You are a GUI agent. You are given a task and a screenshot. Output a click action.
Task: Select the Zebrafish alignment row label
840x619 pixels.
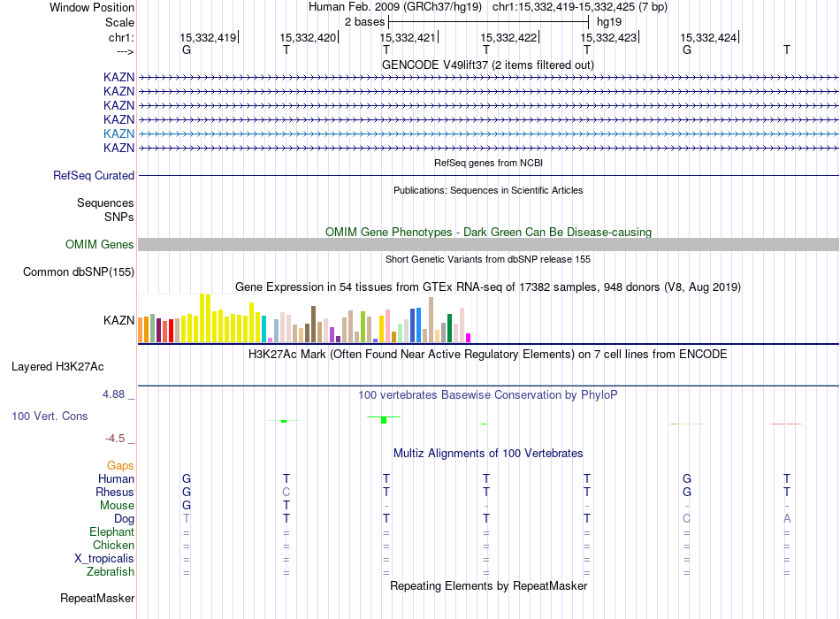click(x=111, y=572)
